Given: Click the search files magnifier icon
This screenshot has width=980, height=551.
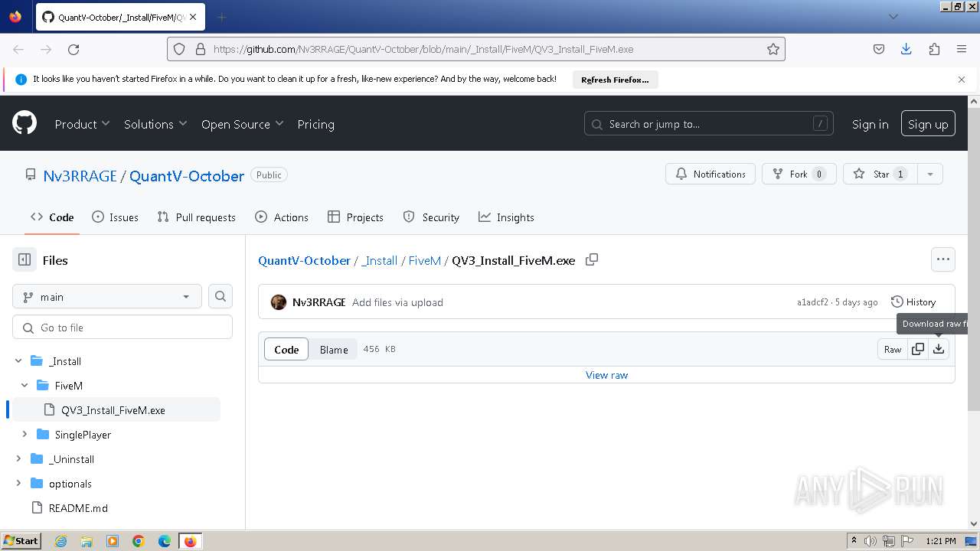Looking at the screenshot, I should tap(220, 297).
